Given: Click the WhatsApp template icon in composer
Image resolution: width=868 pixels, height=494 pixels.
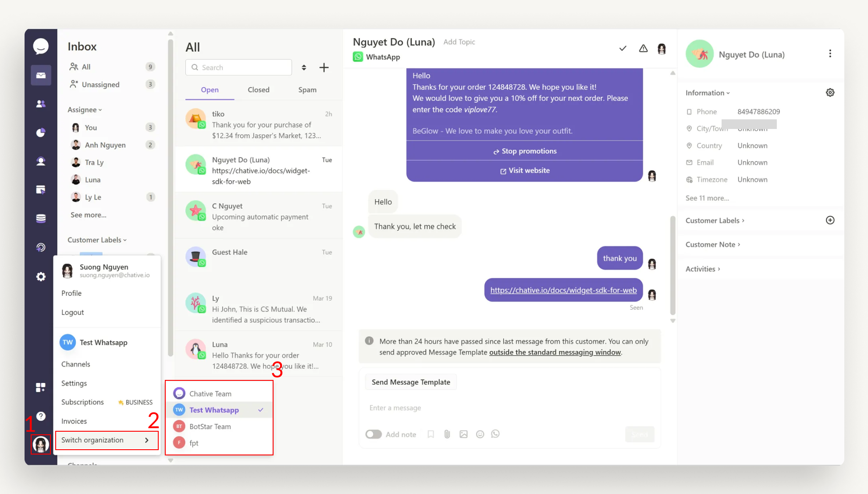Looking at the screenshot, I should 495,434.
